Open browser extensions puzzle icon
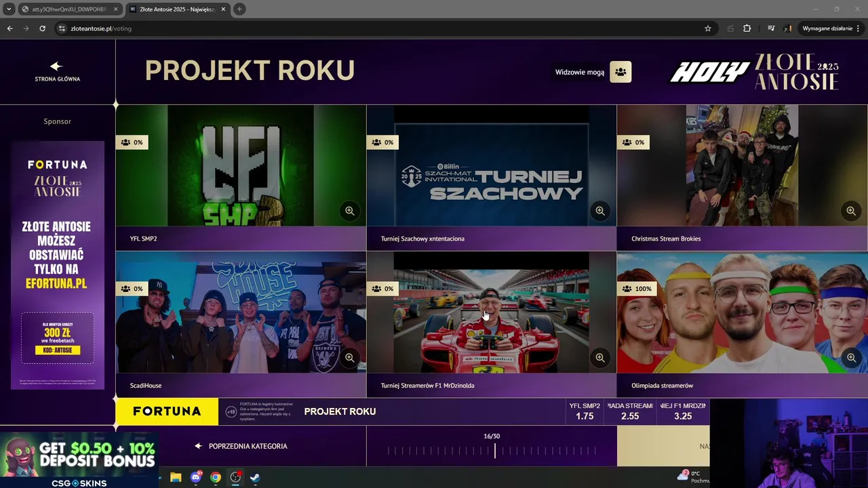Image resolution: width=868 pixels, height=488 pixels. click(x=747, y=28)
